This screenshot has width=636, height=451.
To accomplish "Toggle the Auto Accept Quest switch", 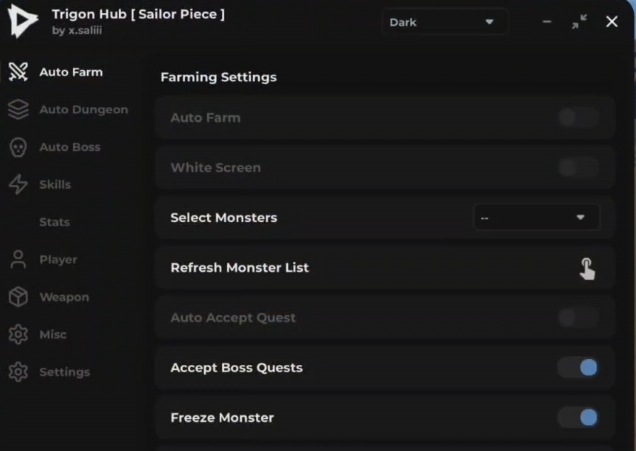I will point(578,318).
